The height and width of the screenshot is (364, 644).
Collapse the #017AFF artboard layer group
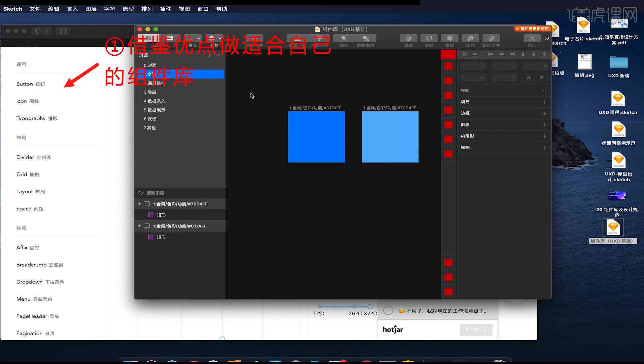pos(139,226)
